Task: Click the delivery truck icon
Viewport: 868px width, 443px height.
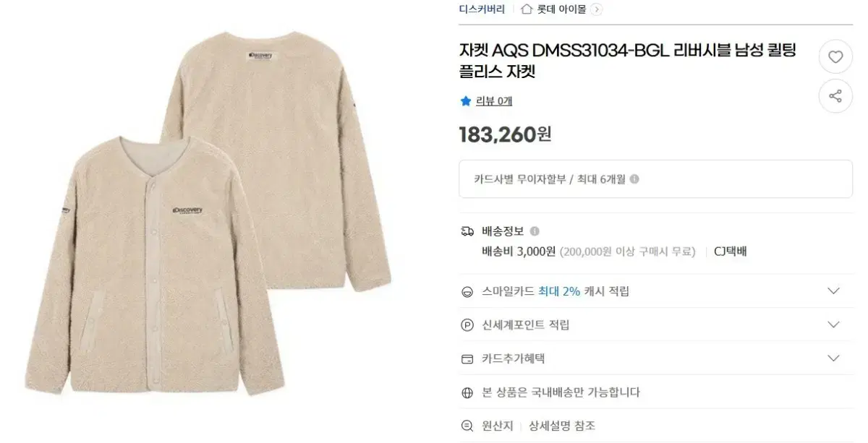Action: (x=467, y=231)
